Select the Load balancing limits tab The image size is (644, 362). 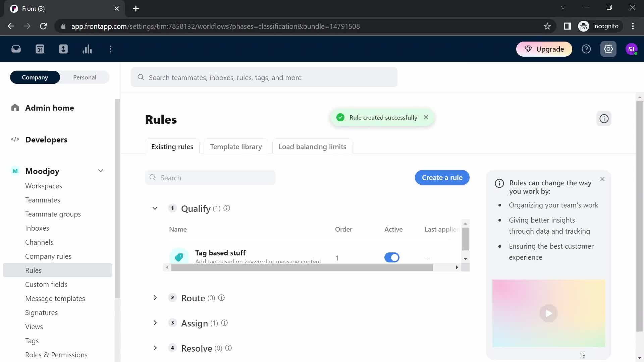(312, 146)
